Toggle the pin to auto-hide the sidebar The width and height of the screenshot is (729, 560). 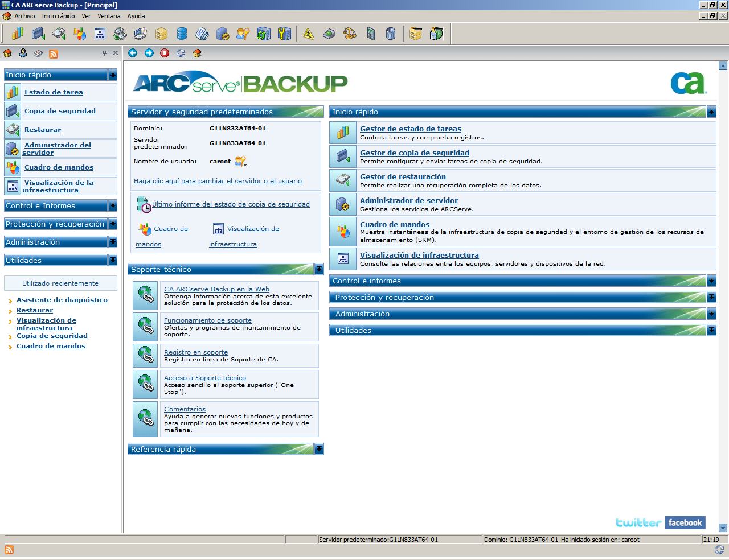coord(105,52)
